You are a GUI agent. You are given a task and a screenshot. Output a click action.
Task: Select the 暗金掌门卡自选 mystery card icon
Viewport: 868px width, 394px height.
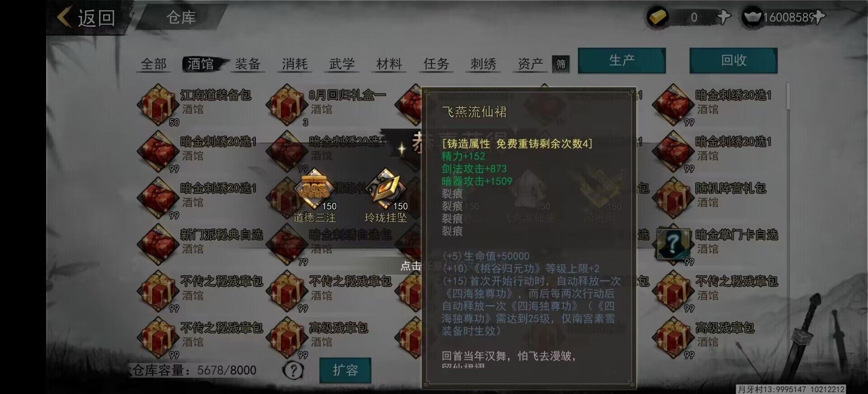pyautogui.click(x=673, y=244)
